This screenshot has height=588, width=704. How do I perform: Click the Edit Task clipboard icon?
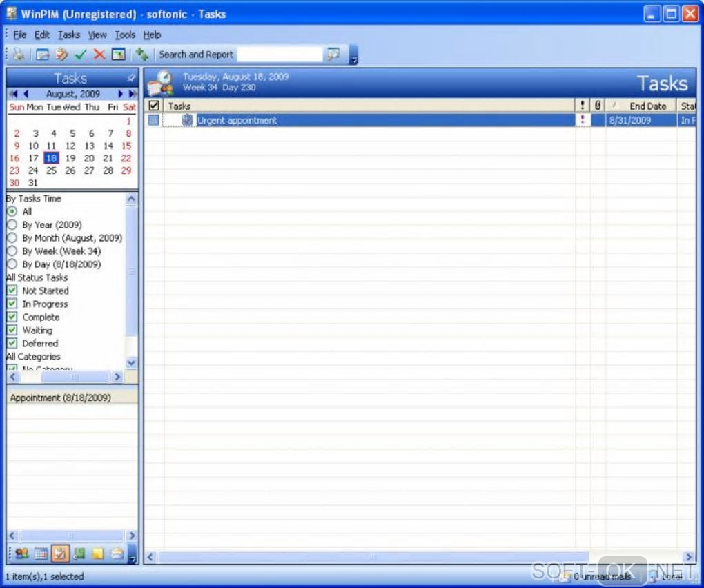click(x=61, y=55)
